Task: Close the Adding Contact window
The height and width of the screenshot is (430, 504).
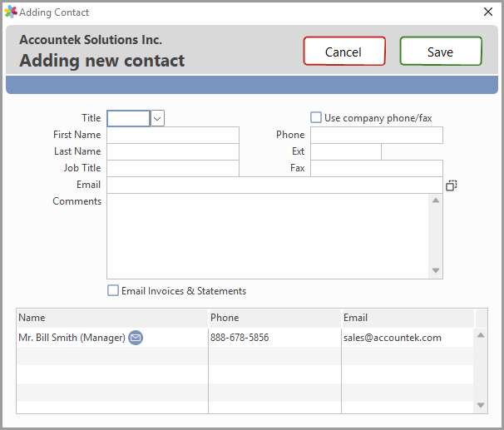Action: [x=488, y=12]
